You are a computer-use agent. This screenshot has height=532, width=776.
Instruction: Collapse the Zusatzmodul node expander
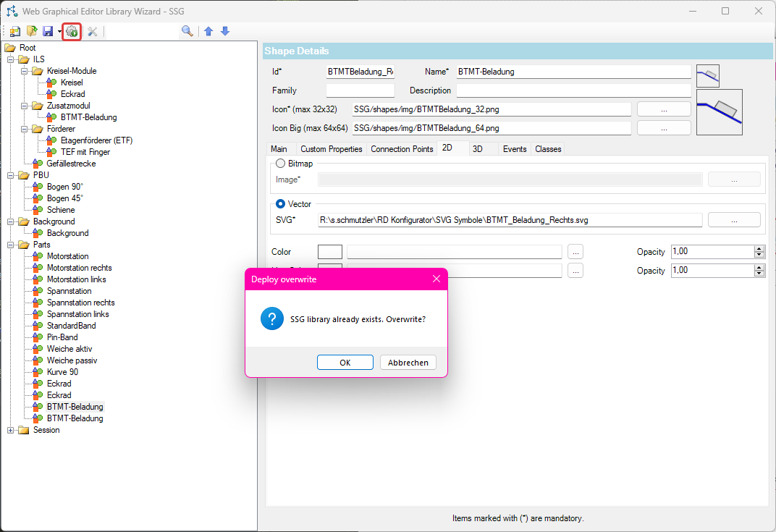pos(25,106)
